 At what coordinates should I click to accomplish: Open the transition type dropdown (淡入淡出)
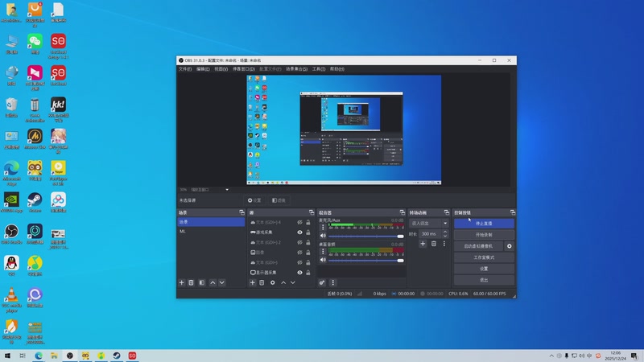pos(428,224)
